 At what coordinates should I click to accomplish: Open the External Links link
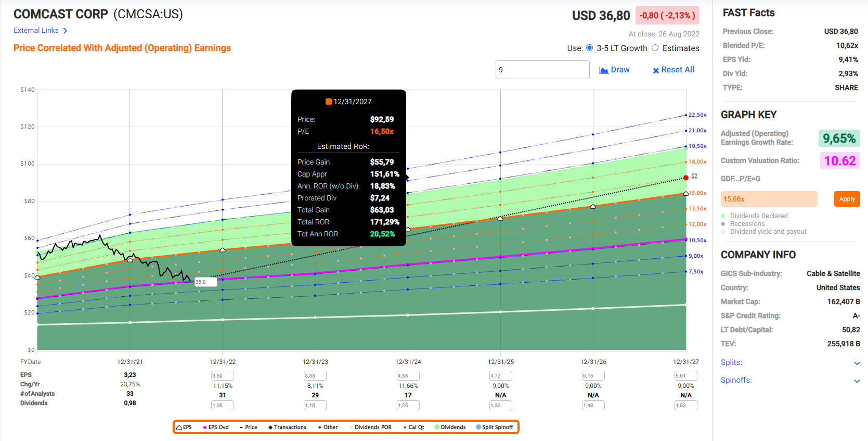click(x=36, y=31)
